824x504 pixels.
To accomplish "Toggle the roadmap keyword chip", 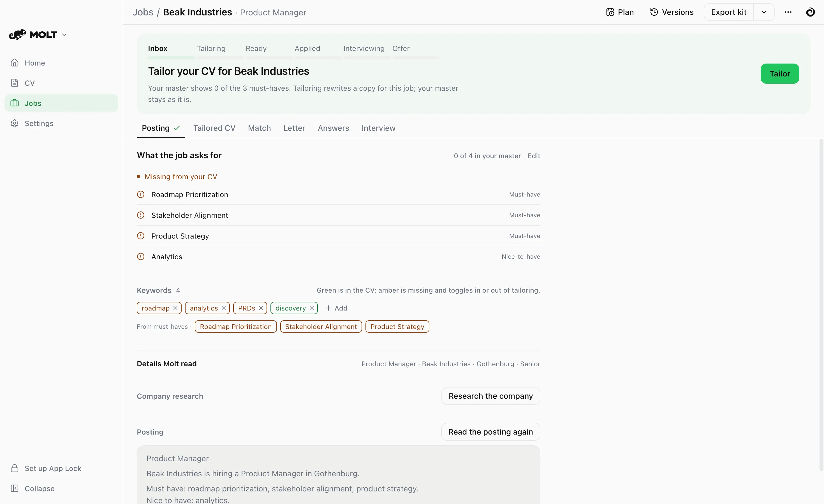I will coord(156,308).
